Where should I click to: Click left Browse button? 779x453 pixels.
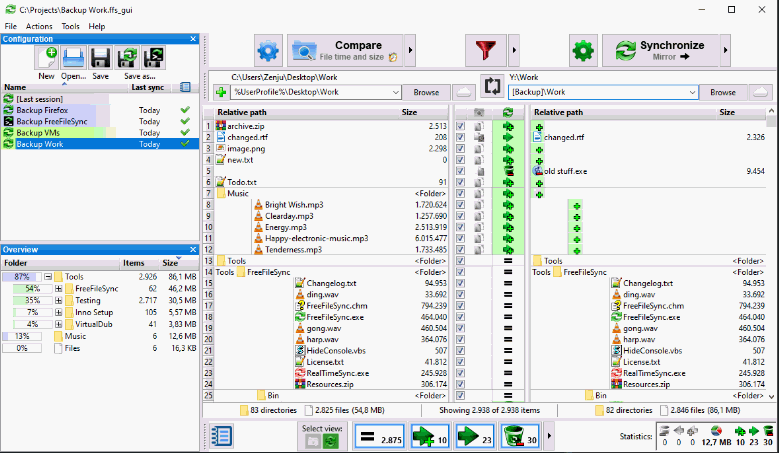(x=426, y=92)
